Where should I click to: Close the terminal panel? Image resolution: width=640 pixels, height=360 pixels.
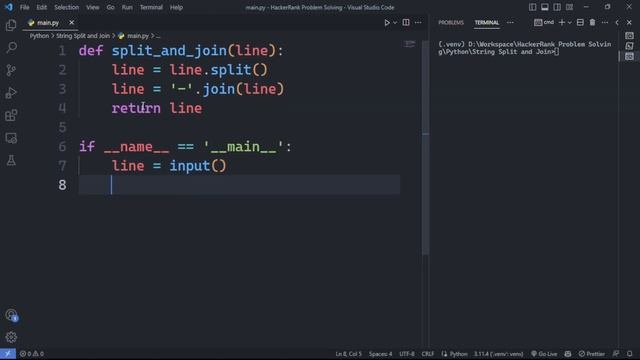629,22
